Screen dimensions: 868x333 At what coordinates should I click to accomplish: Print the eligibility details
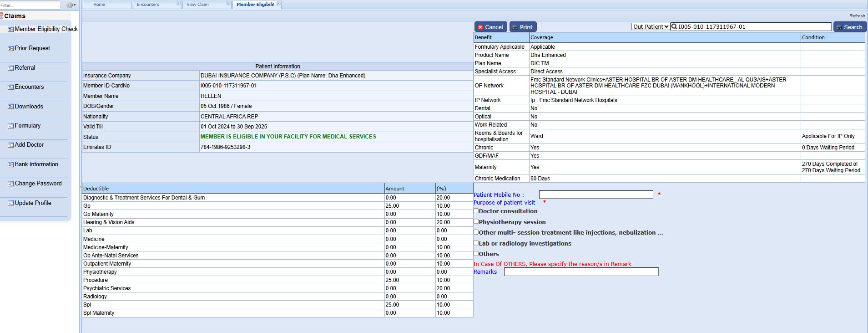tap(523, 27)
